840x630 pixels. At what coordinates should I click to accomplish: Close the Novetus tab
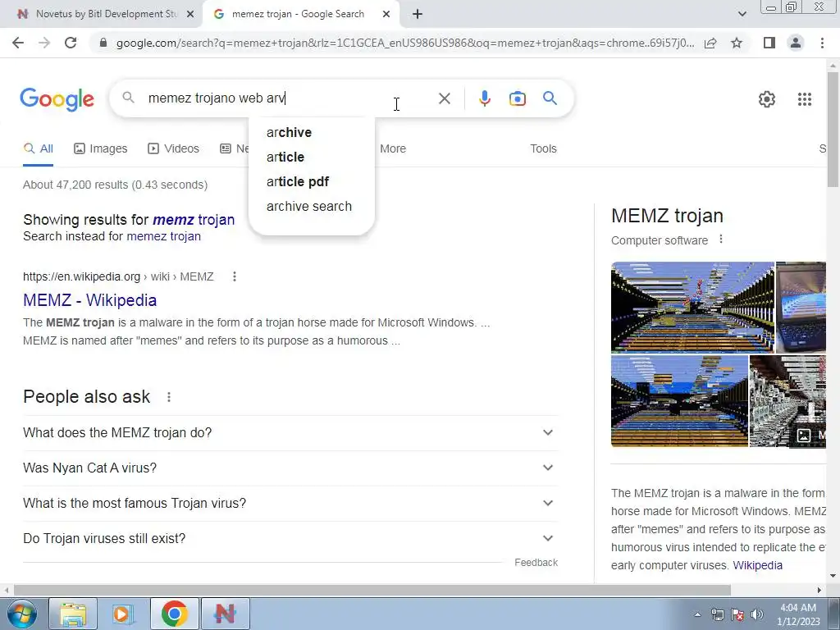190,15
